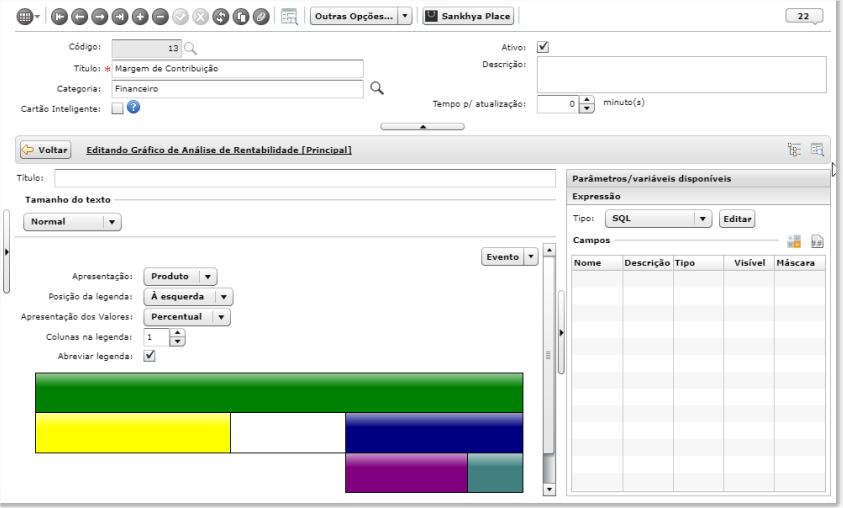Open the Campos mask/format document icon
The width and height of the screenshot is (843, 508).
817,241
